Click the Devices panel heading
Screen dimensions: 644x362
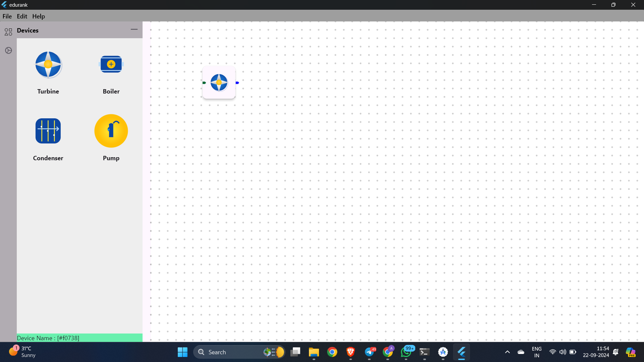point(28,31)
